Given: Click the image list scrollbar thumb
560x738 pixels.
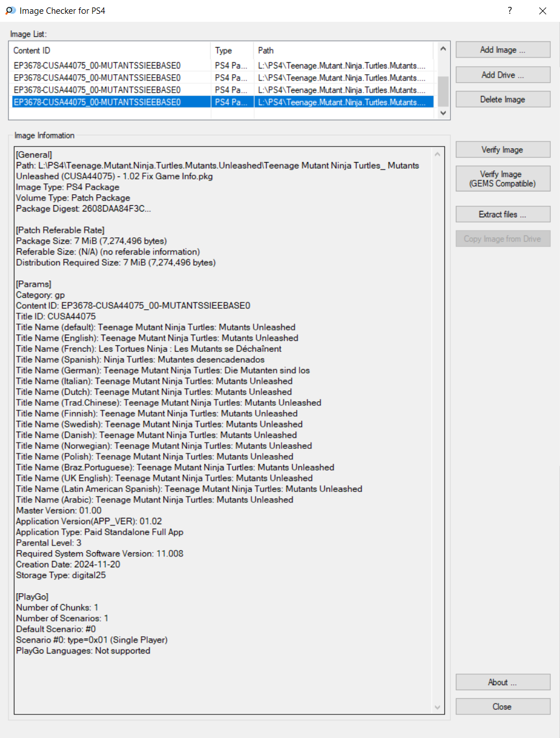Looking at the screenshot, I should [443, 91].
